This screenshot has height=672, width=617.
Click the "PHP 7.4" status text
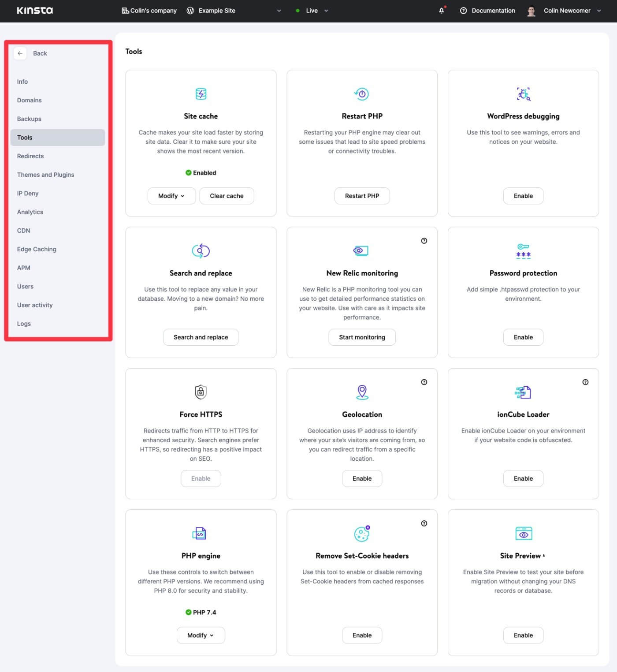204,612
